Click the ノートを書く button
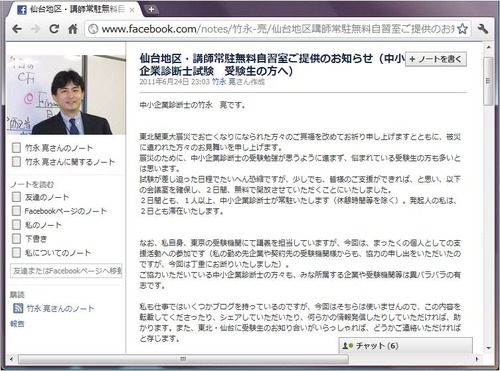500x371 pixels. click(x=436, y=59)
